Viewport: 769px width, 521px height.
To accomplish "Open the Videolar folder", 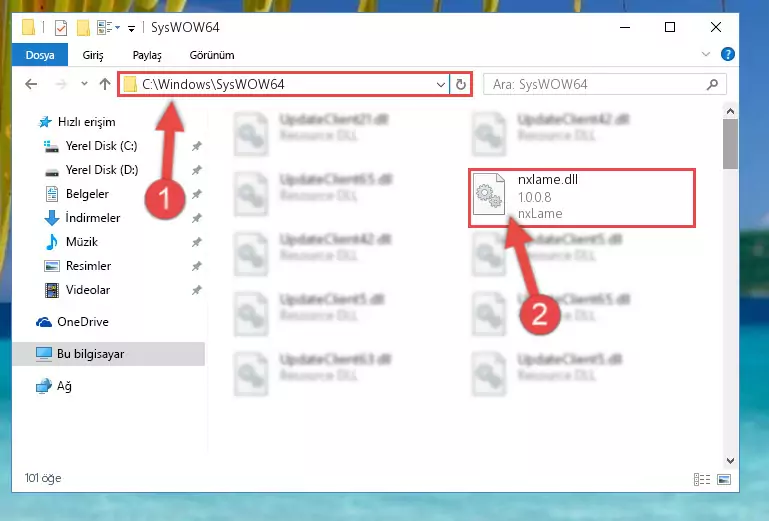I will (88, 290).
